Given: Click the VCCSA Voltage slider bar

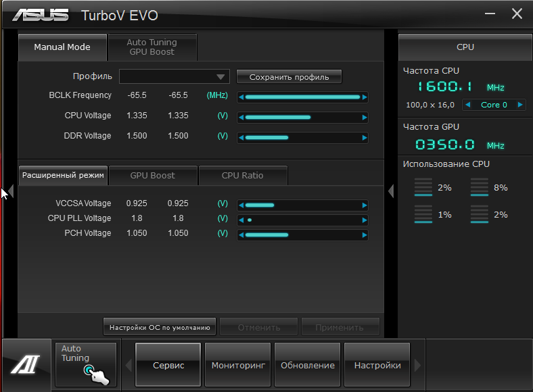Looking at the screenshot, I should click(x=260, y=205).
